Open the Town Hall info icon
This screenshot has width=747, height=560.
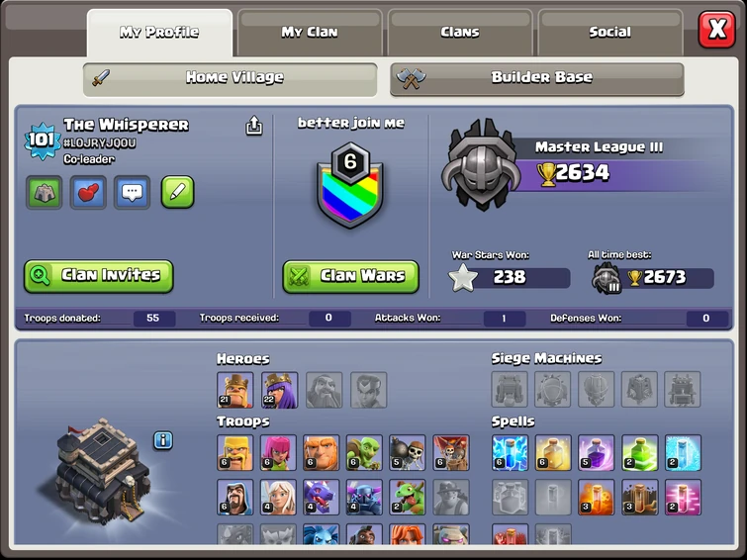click(163, 440)
